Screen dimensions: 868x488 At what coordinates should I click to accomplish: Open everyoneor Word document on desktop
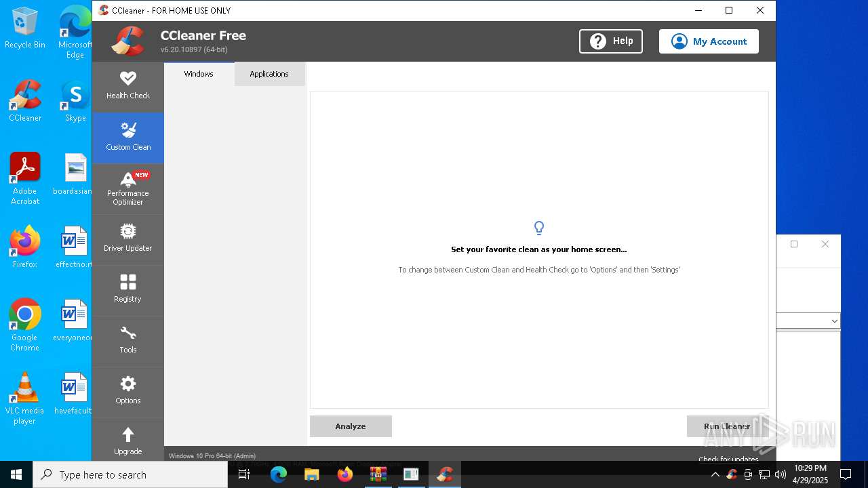coord(73,321)
